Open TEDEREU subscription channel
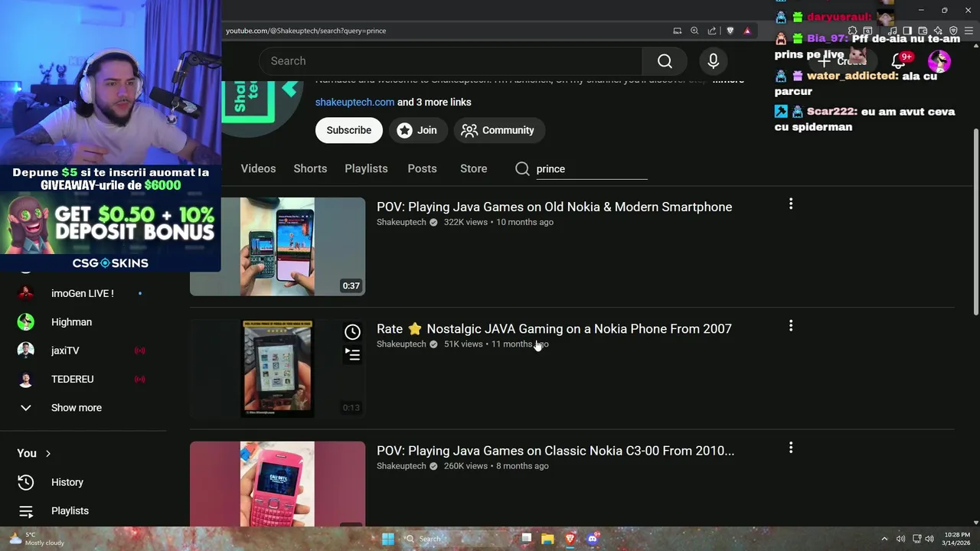The height and width of the screenshot is (551, 980). coord(72,380)
